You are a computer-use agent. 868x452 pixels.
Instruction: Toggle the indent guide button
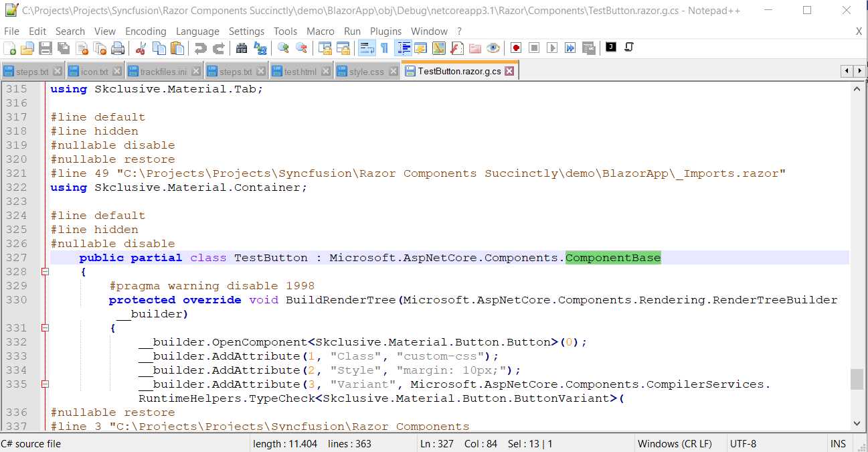click(x=404, y=48)
